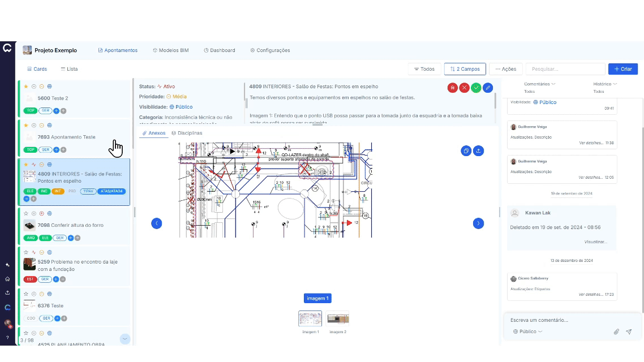Go to the previous attachment image arrow
Viewport: 644px width, 362px height.
click(157, 223)
